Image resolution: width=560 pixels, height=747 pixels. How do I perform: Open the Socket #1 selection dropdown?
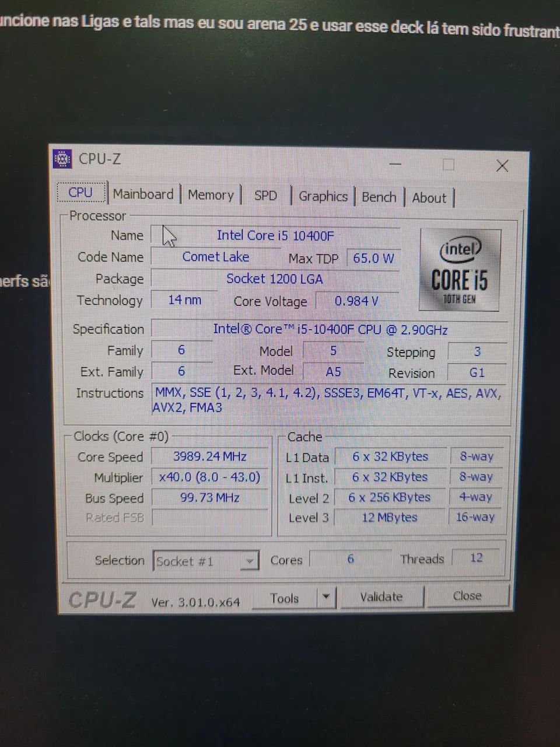click(206, 561)
